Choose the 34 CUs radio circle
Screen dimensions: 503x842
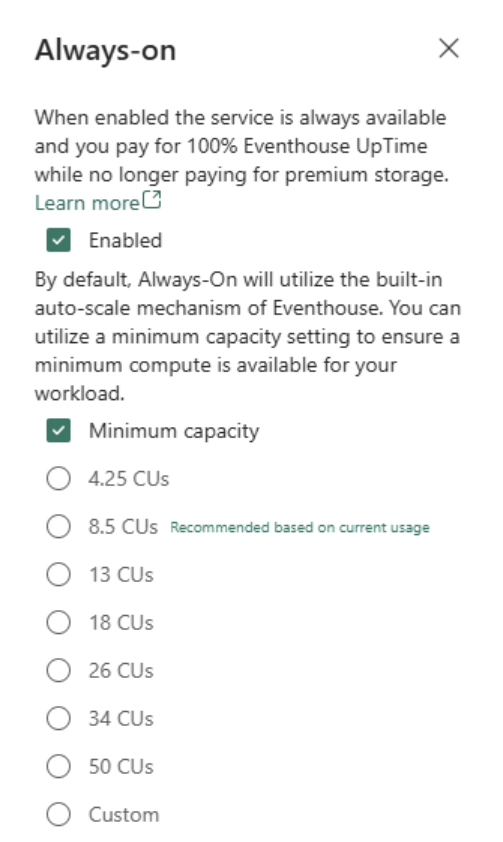click(59, 718)
